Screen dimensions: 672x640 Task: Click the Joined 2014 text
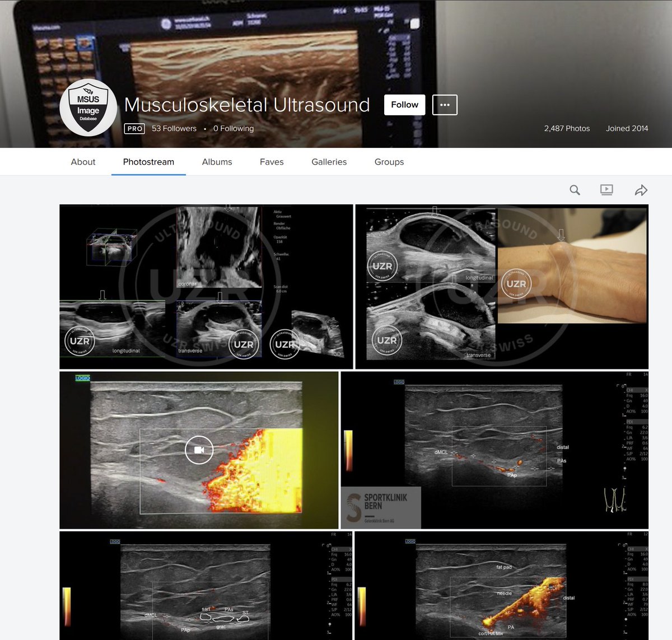click(627, 128)
